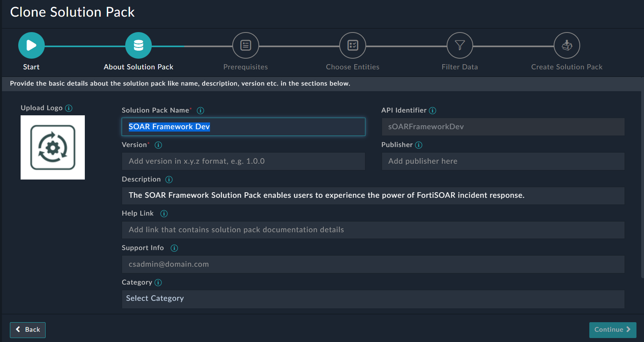Show info tooltip for Solution Pack Name
Viewport: 644px width, 342px height.
[201, 111]
